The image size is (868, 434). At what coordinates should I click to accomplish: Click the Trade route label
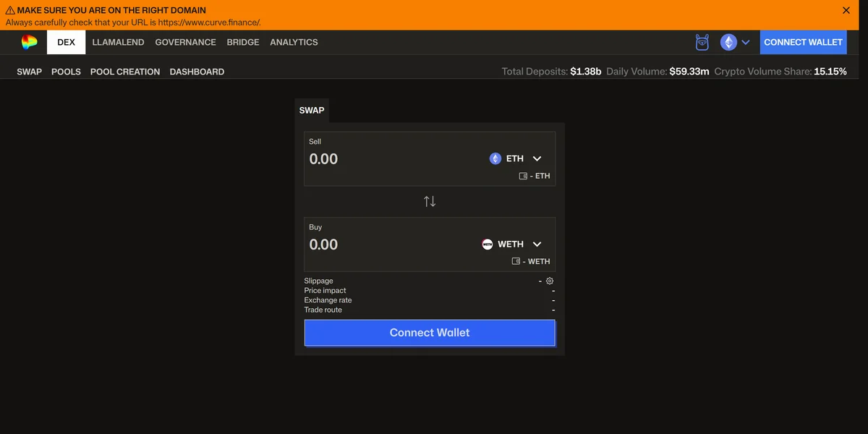tap(323, 310)
